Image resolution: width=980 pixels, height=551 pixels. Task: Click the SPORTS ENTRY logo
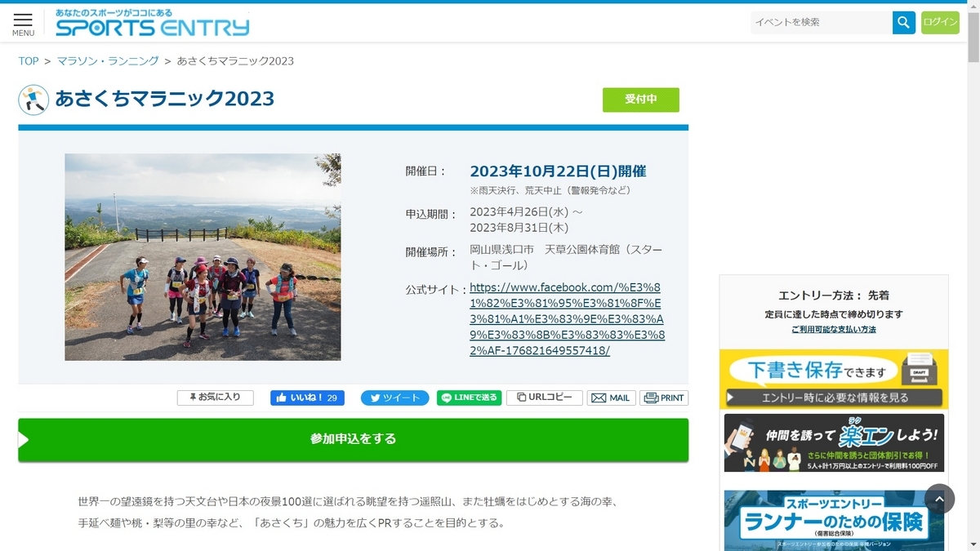click(153, 24)
